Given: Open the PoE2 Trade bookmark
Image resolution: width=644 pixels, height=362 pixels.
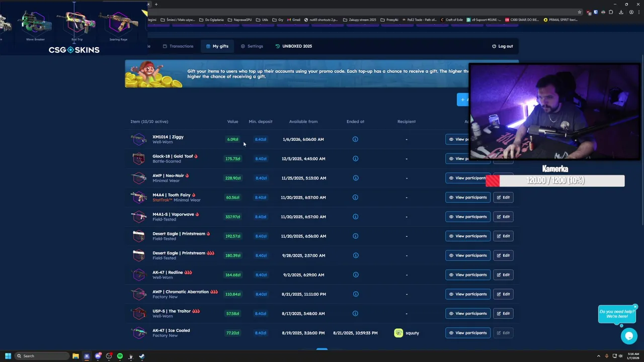Looking at the screenshot, I should click(x=419, y=20).
